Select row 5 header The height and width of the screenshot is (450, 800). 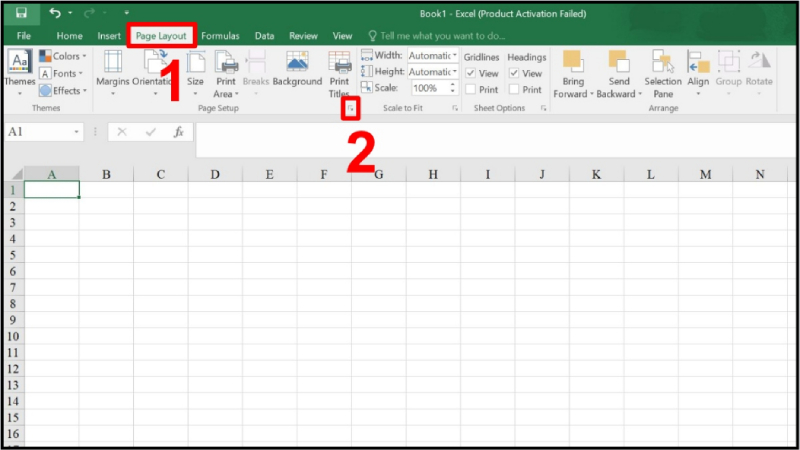13,255
